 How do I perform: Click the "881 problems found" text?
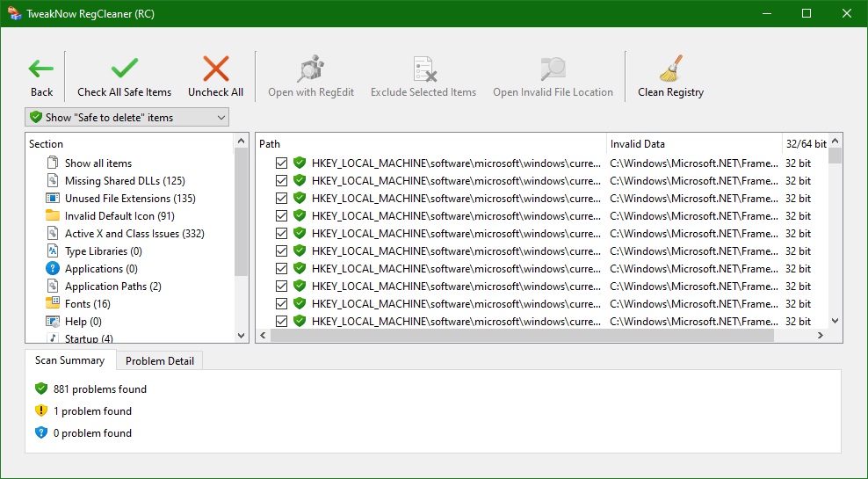(x=100, y=388)
